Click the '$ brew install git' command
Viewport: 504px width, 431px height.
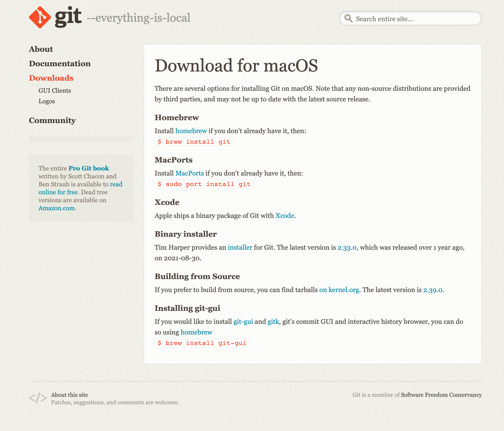194,142
